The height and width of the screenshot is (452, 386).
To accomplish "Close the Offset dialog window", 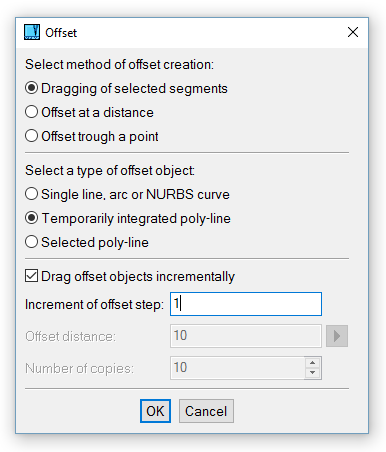I will tap(353, 32).
